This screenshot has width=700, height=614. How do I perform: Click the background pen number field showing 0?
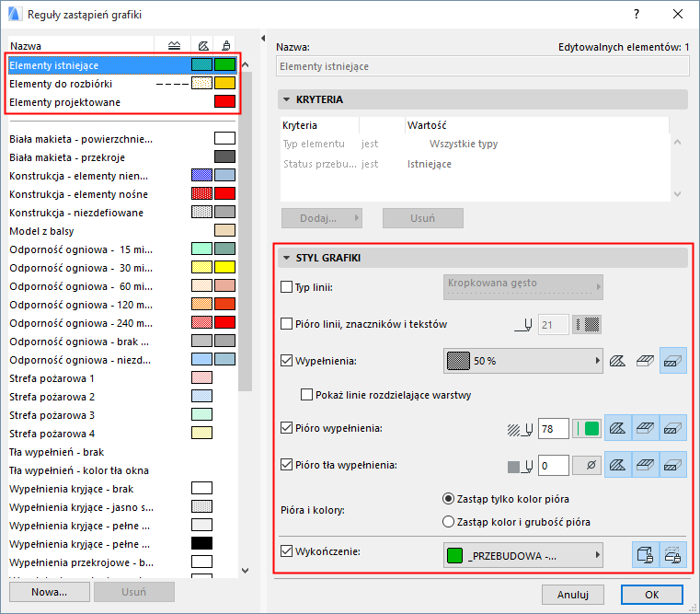(553, 466)
